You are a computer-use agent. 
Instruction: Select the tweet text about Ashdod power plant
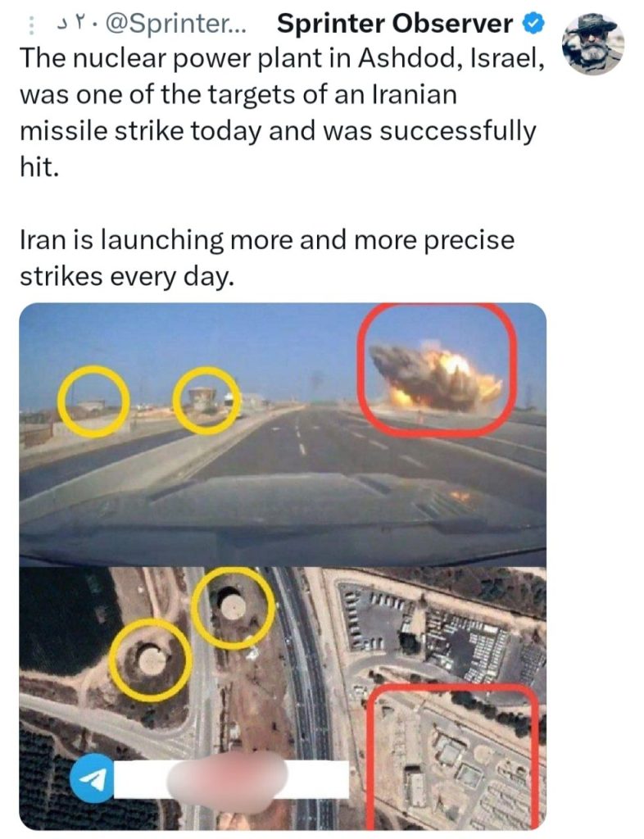click(283, 112)
